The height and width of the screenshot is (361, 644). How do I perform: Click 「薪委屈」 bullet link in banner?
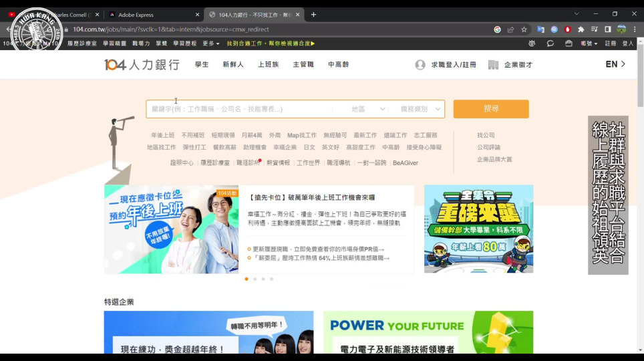[x=321, y=258]
